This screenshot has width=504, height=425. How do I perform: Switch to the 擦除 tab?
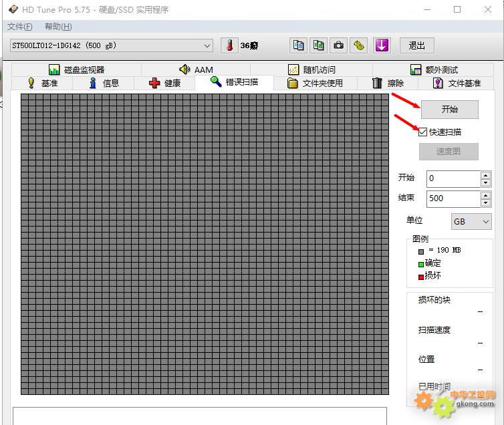click(388, 84)
